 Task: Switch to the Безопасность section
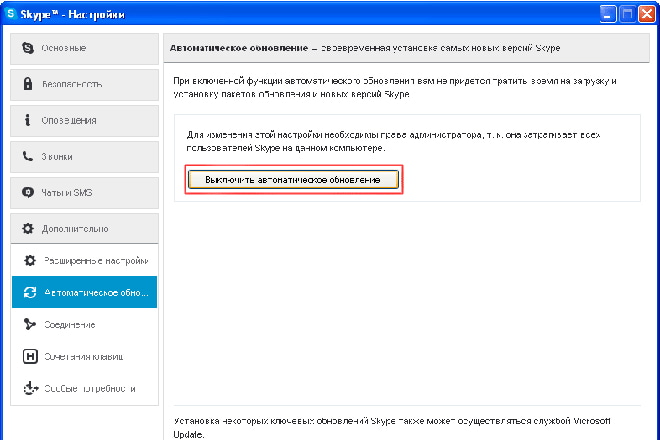coord(84,84)
